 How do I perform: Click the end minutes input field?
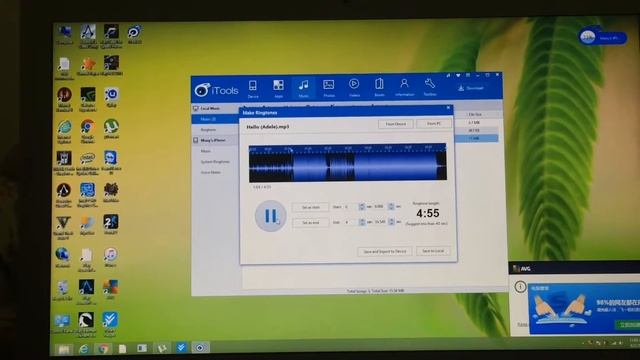point(350,222)
